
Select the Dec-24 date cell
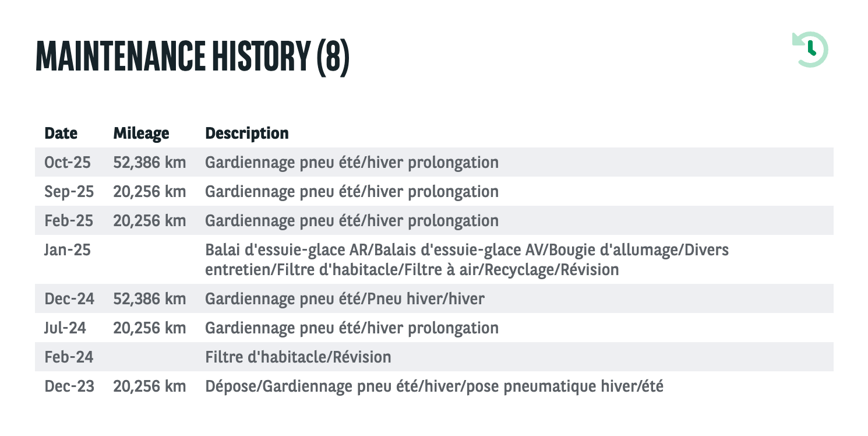69,299
